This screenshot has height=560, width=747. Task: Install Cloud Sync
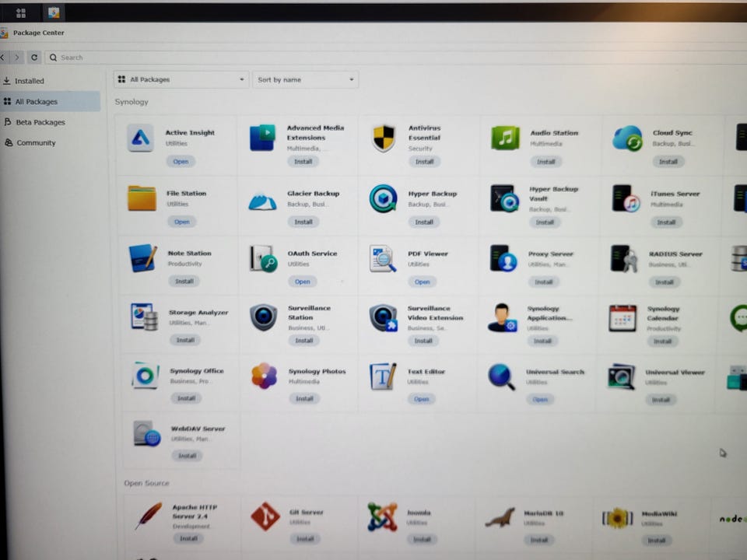click(x=668, y=162)
